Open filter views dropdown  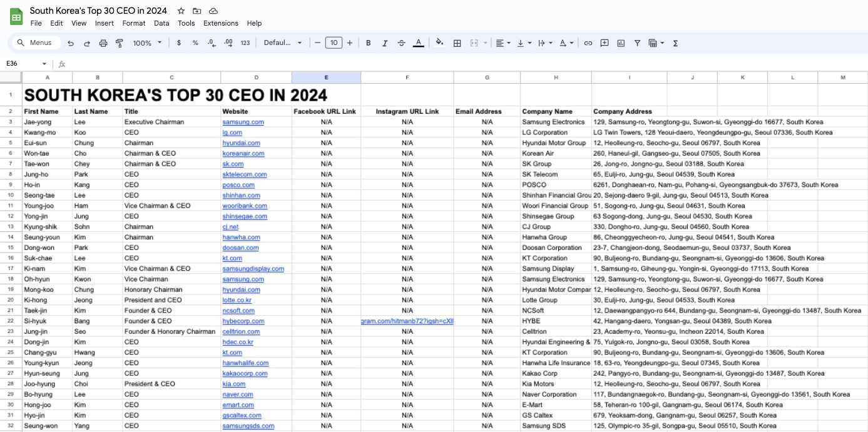click(656, 43)
